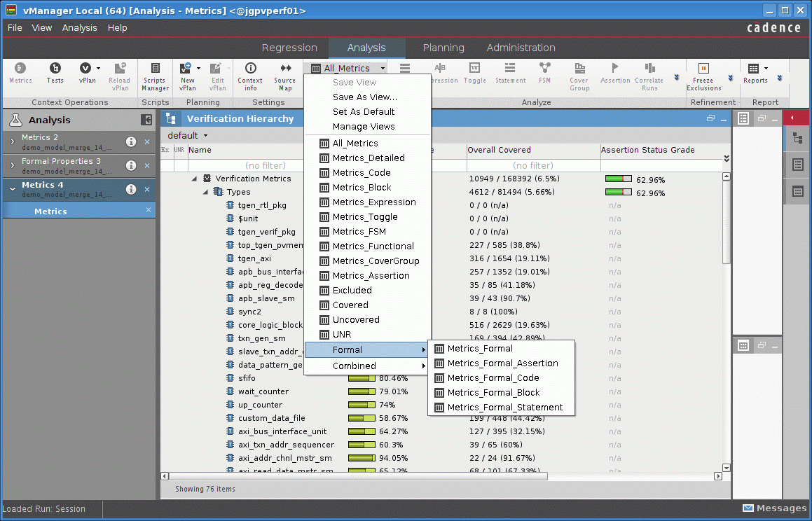Open the Reports dropdown arrow
This screenshot has height=521, width=812.
pyautogui.click(x=766, y=68)
